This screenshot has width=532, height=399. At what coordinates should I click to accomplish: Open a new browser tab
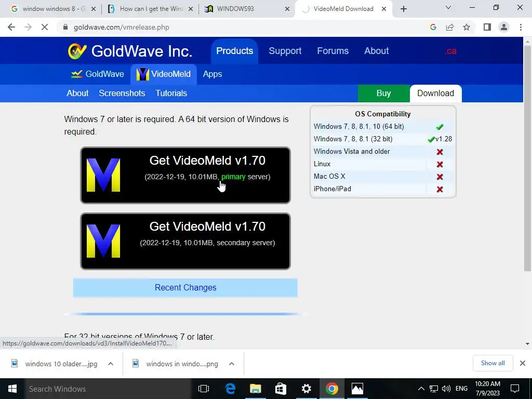pyautogui.click(x=403, y=9)
